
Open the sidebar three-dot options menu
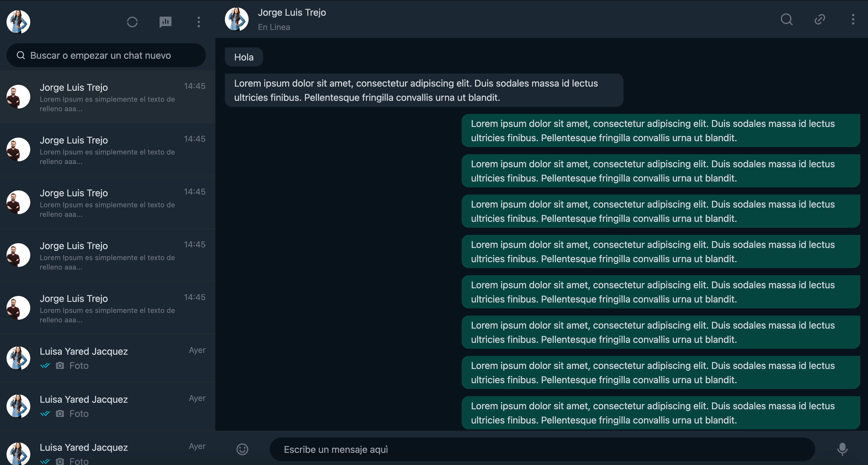tap(198, 22)
